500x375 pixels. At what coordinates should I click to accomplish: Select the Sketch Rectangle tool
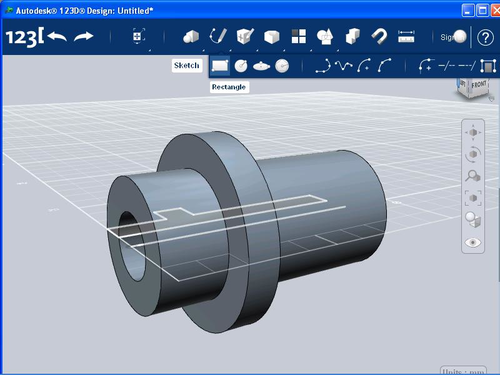coord(220,66)
